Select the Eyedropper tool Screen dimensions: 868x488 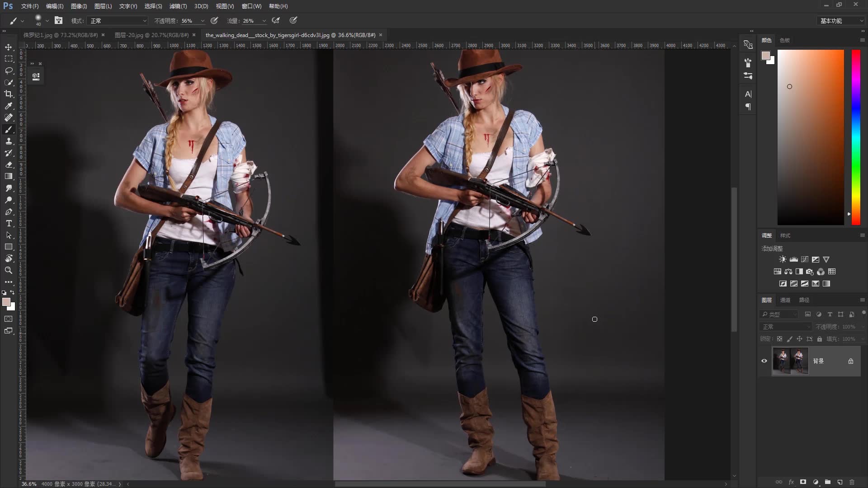(9, 106)
